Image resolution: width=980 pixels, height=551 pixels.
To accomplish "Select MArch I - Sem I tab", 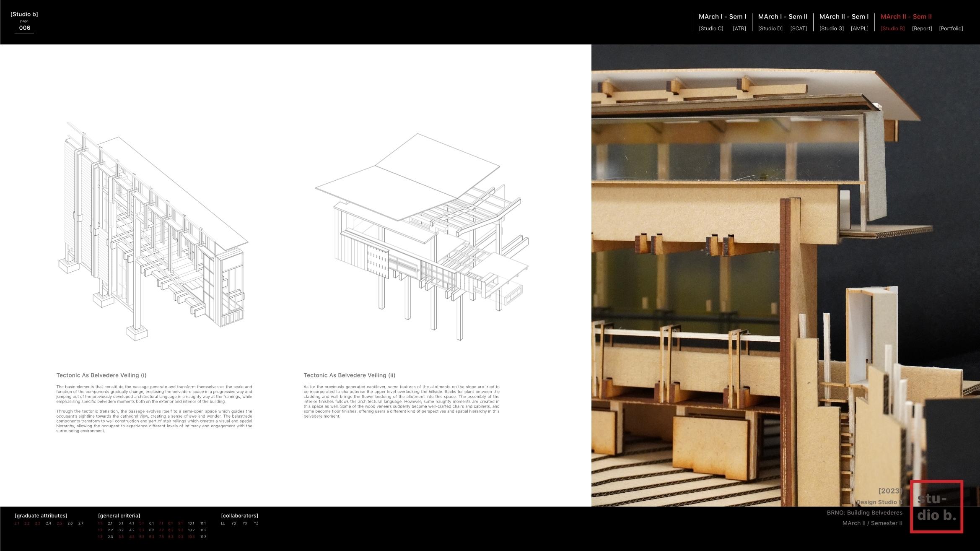I will click(722, 17).
